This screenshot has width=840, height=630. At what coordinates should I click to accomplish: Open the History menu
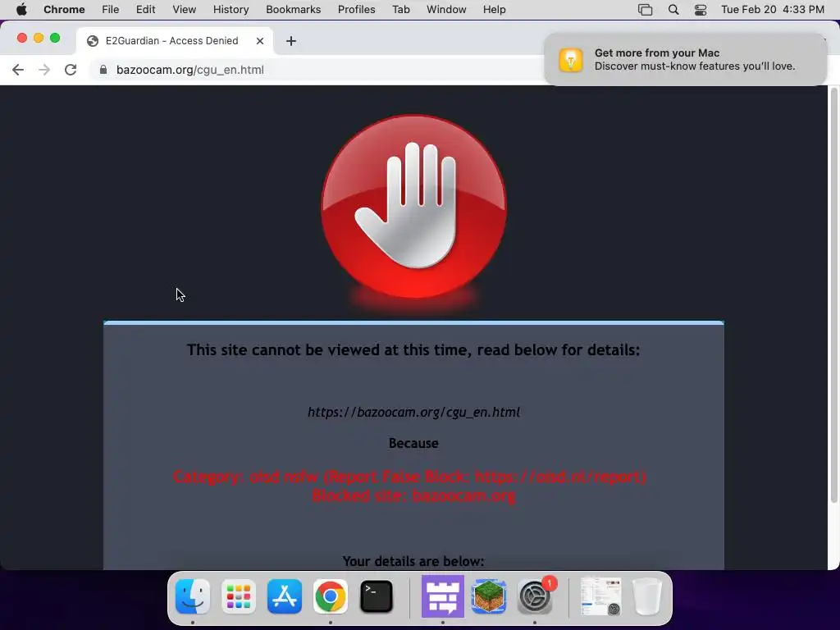[x=231, y=9]
